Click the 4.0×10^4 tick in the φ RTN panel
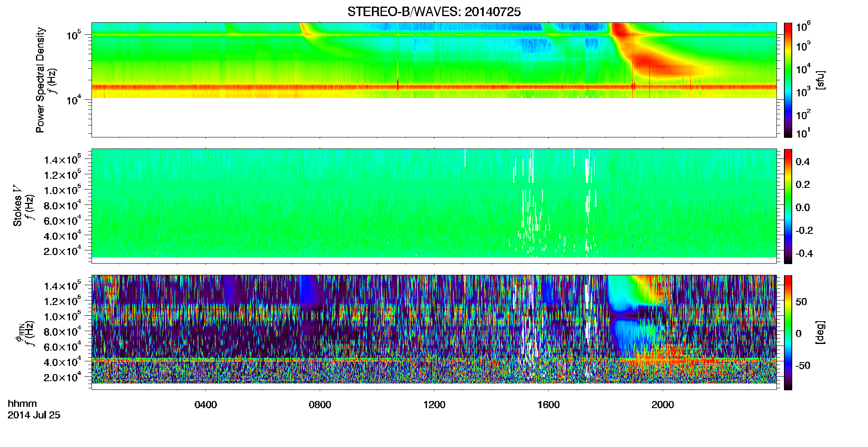868x447 pixels. (x=63, y=362)
